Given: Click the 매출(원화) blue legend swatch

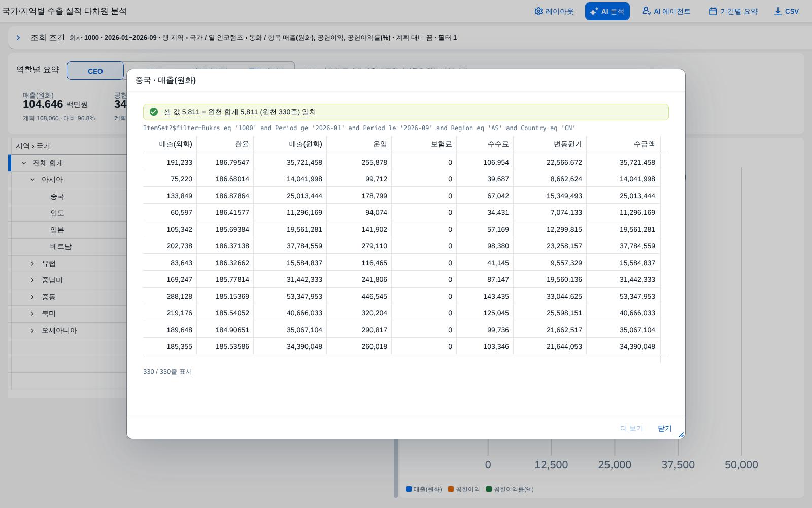Looking at the screenshot, I should point(409,489).
